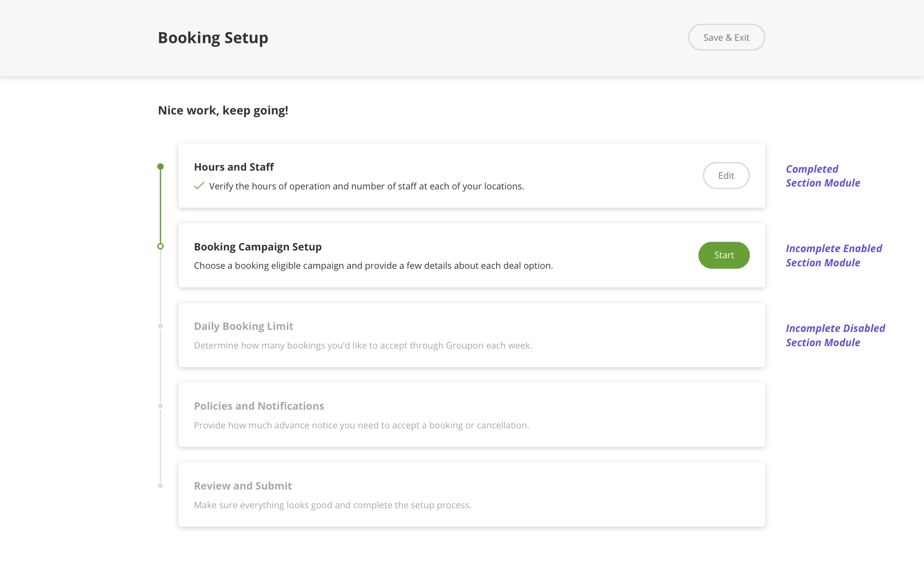
Task: Click the hollow timeline circle beside Booking Campaign Setup
Action: 160,246
